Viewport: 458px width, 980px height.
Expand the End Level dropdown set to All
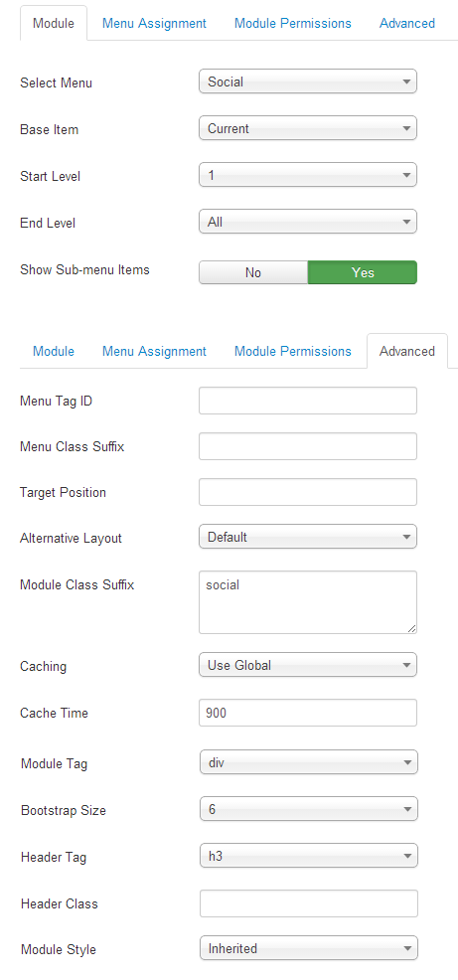pyautogui.click(x=307, y=222)
